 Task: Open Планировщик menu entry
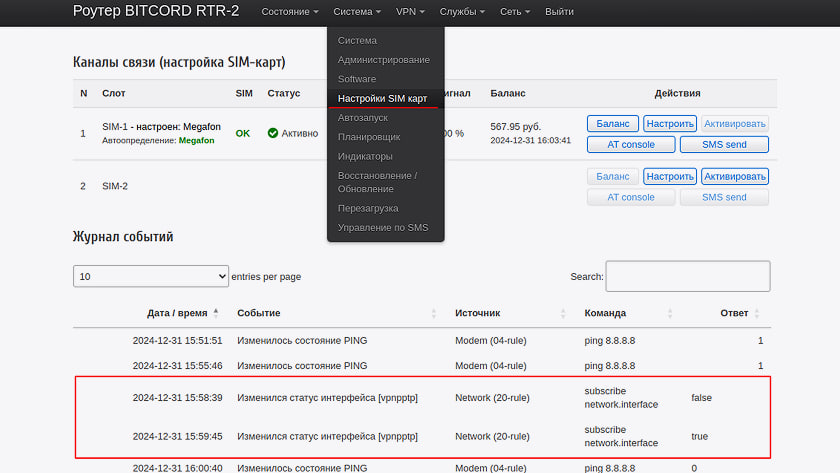click(369, 137)
